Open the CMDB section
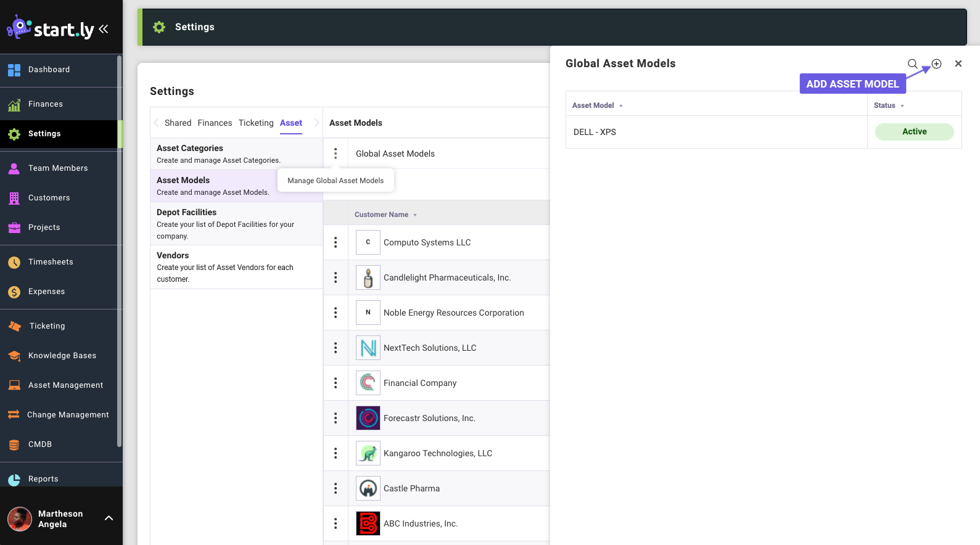 [x=39, y=445]
